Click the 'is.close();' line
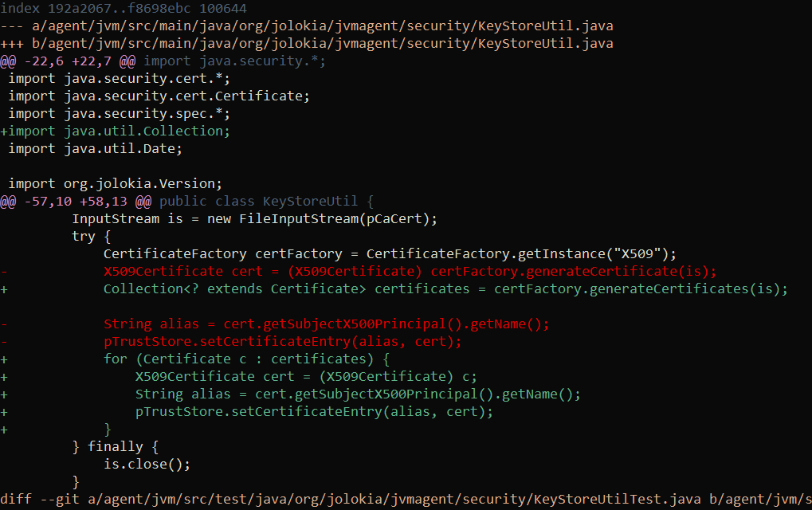812x510 pixels. [147, 465]
